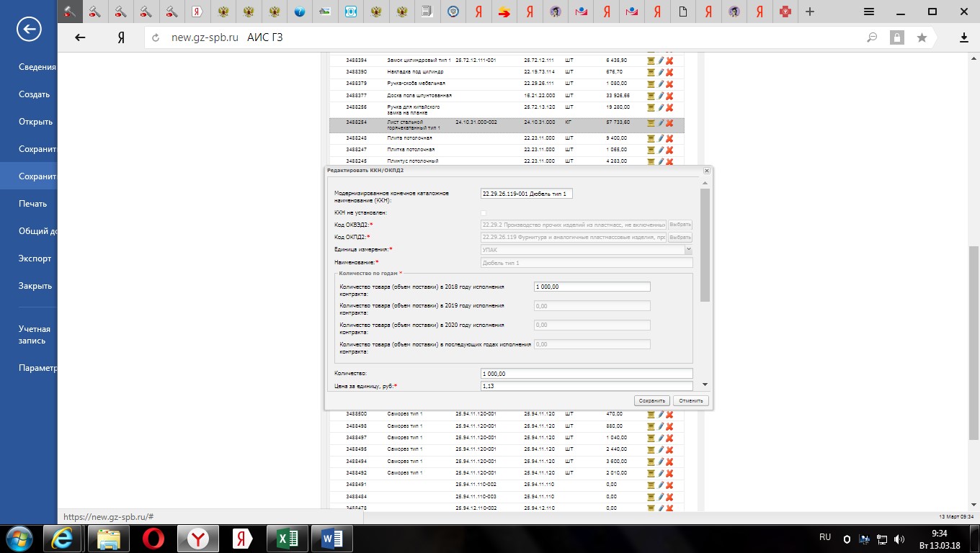980x553 pixels.
Task: Click the circled back arrow in blue sidebar
Action: click(x=29, y=29)
